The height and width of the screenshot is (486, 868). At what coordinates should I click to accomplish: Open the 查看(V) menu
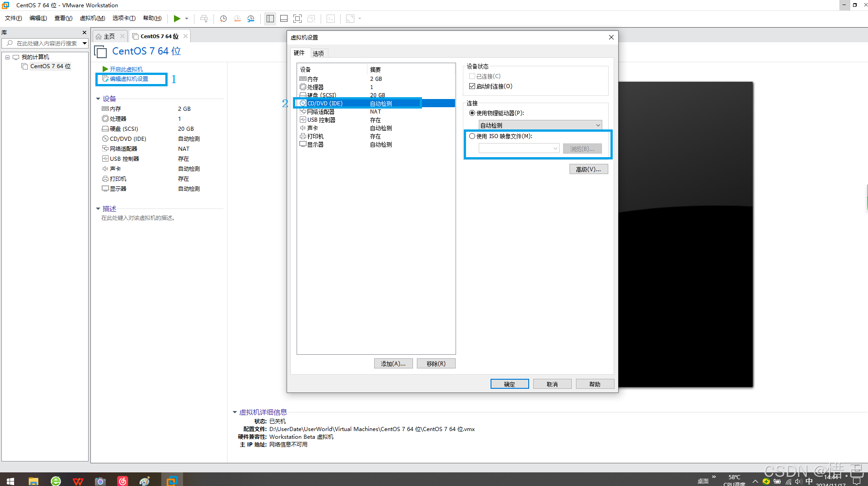pos(63,19)
